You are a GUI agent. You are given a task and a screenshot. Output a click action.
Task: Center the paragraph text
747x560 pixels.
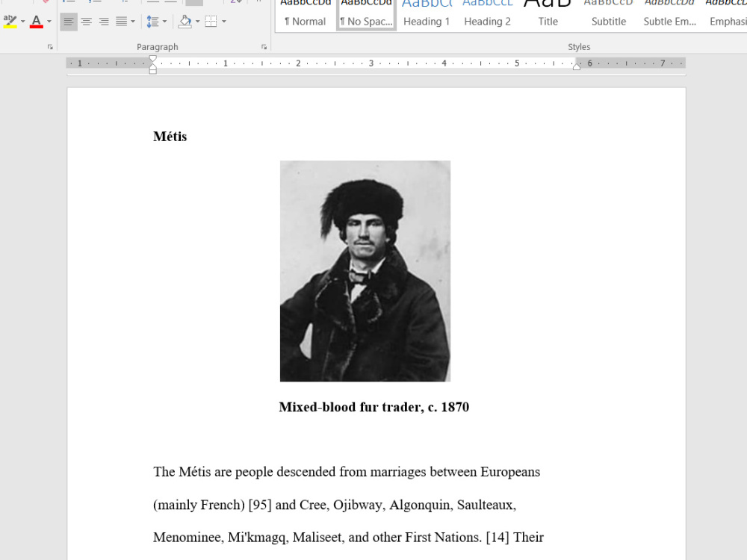pyautogui.click(x=86, y=22)
